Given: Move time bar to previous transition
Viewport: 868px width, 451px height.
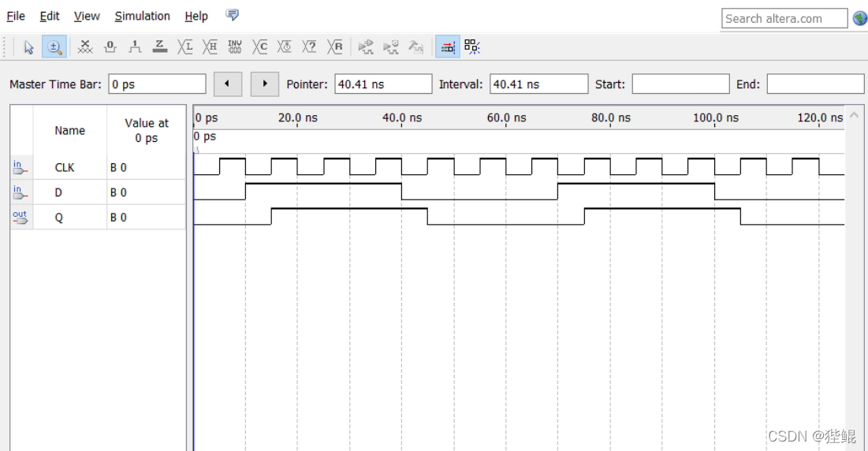Looking at the screenshot, I should [x=228, y=84].
